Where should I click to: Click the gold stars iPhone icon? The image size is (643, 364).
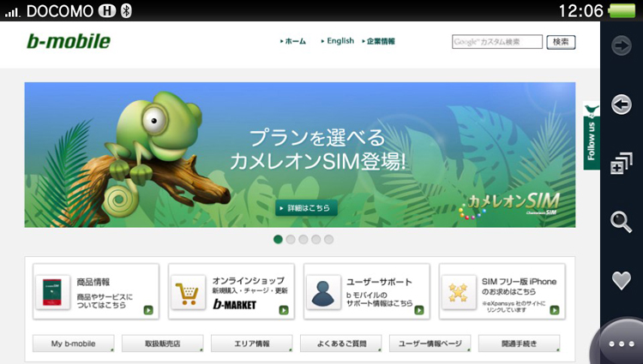459,292
